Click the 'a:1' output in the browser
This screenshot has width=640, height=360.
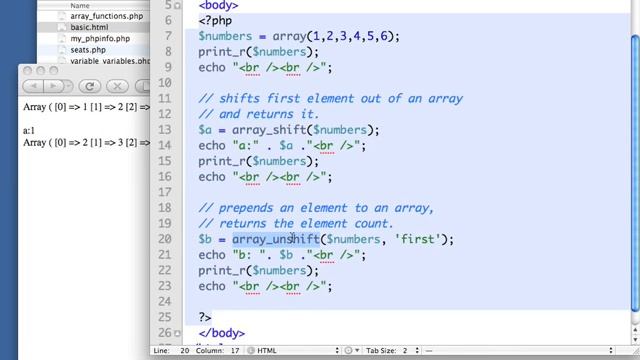pos(29,131)
